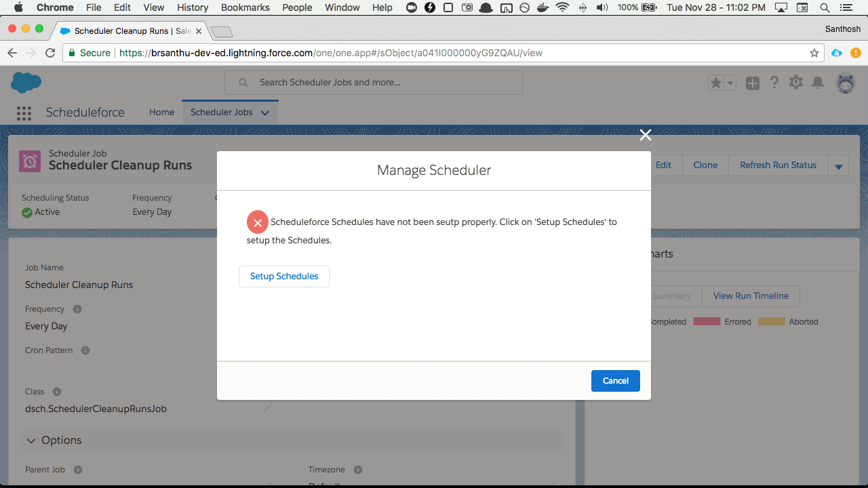
Task: Close the Manage Scheduler modal with X
Action: (x=645, y=135)
